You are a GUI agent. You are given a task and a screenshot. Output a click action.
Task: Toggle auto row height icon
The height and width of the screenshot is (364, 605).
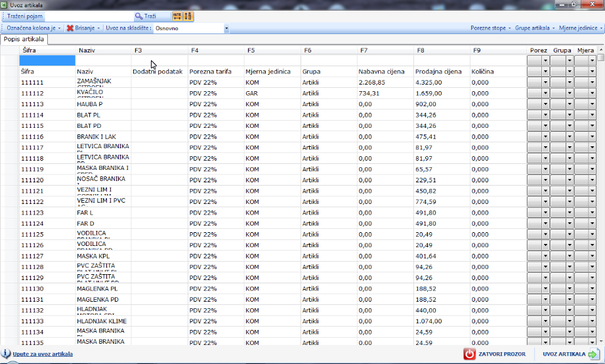[188, 16]
